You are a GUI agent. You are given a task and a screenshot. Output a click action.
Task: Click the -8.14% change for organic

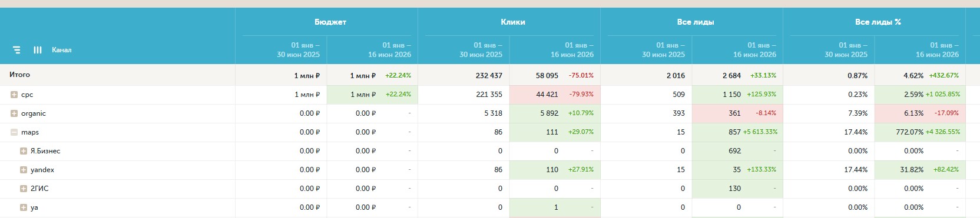tap(766, 113)
